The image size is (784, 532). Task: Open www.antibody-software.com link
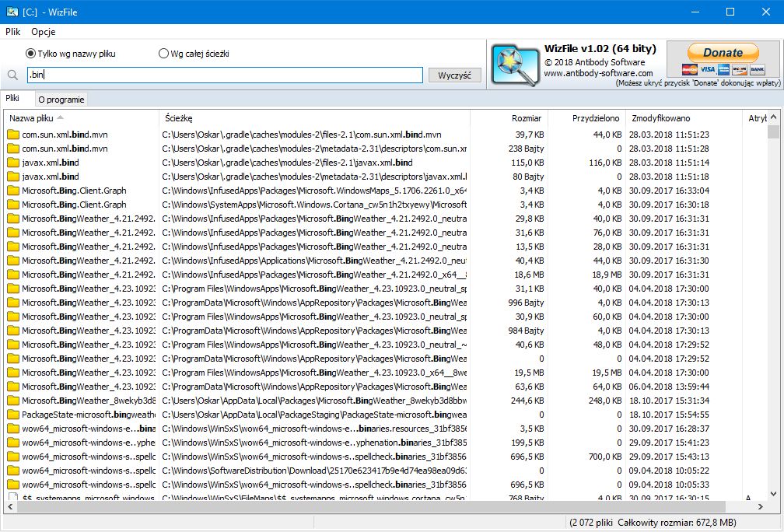coord(598,73)
